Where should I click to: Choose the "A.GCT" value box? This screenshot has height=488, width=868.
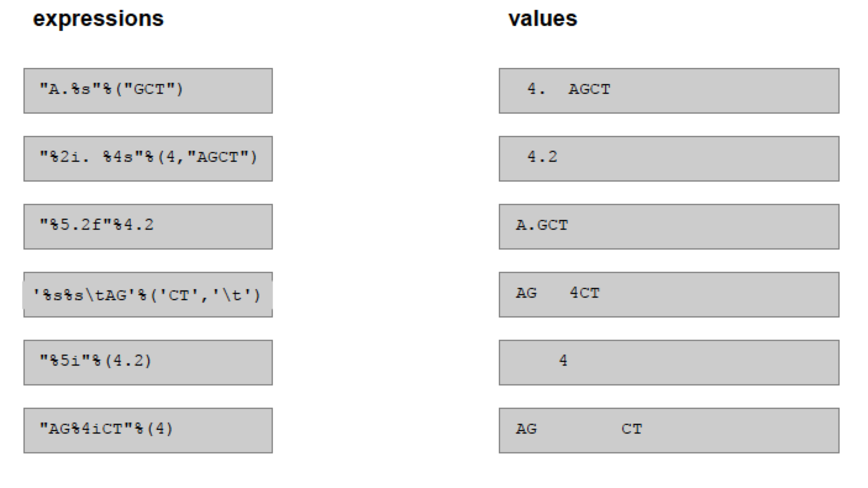click(669, 227)
